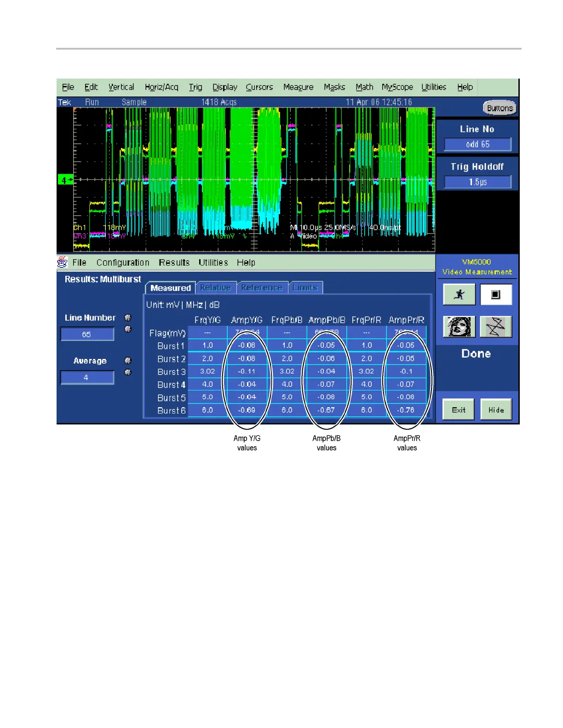The width and height of the screenshot is (563, 728).
Task: Open the Math menu
Action: (364, 87)
